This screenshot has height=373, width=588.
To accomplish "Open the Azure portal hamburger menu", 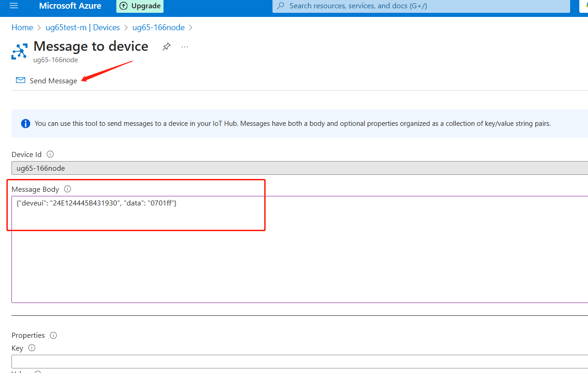I will tap(13, 6).
